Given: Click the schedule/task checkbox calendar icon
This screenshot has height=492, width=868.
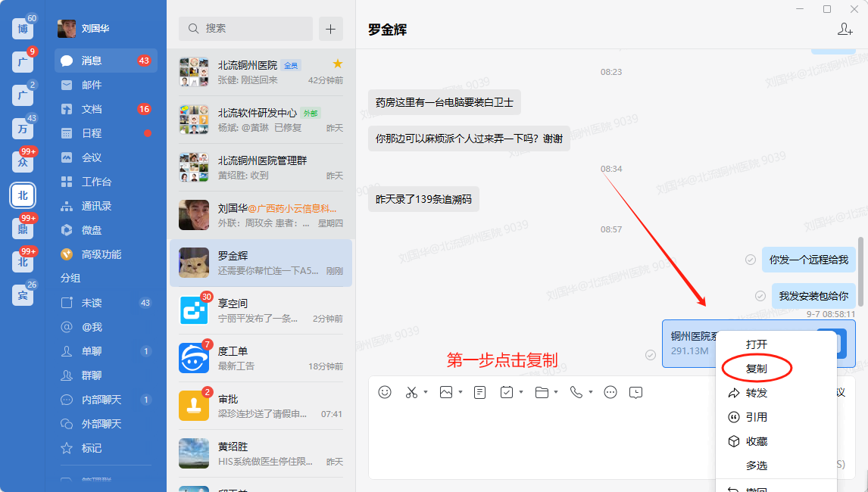Looking at the screenshot, I should 507,392.
